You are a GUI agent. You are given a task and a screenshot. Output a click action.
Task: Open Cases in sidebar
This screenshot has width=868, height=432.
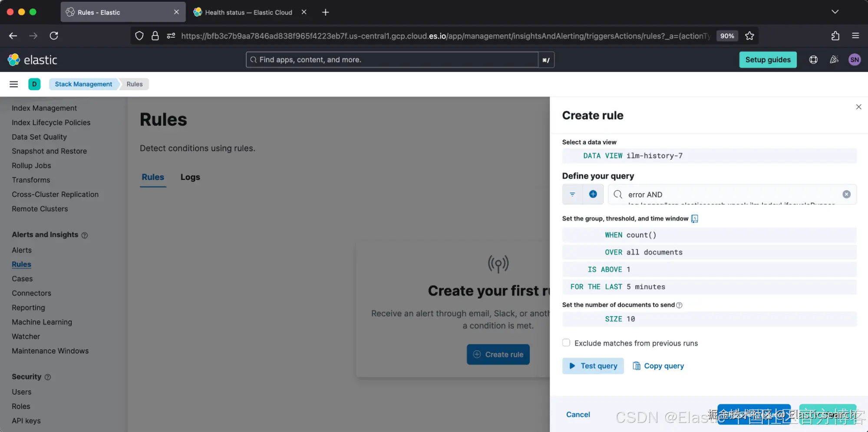tap(22, 279)
